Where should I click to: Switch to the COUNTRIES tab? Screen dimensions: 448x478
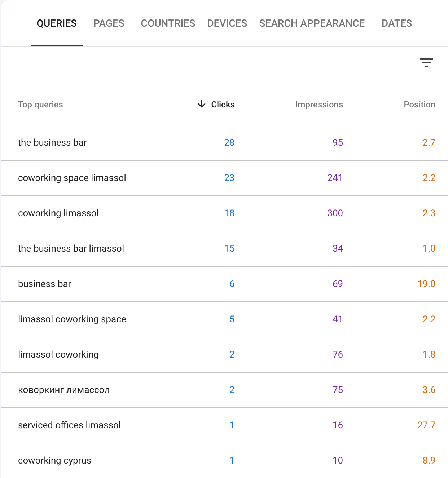pos(168,23)
